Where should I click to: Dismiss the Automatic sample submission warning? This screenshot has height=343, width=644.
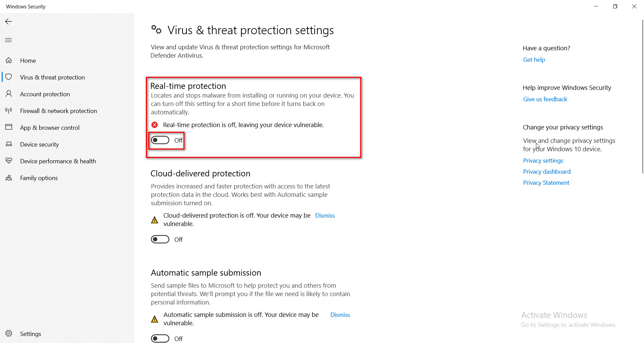point(340,315)
